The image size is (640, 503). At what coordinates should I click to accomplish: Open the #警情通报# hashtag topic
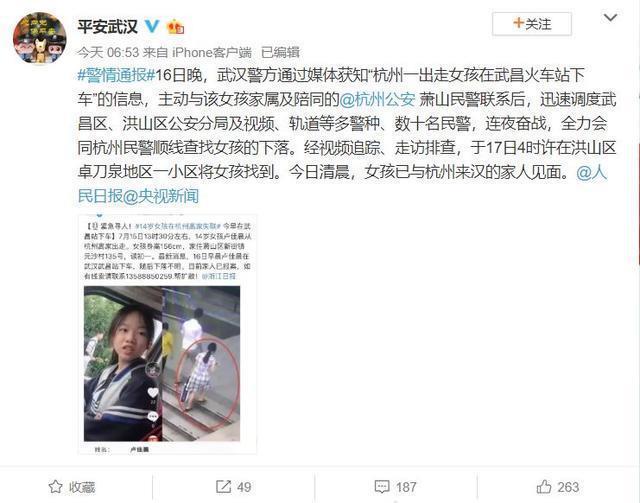pyautogui.click(x=116, y=75)
